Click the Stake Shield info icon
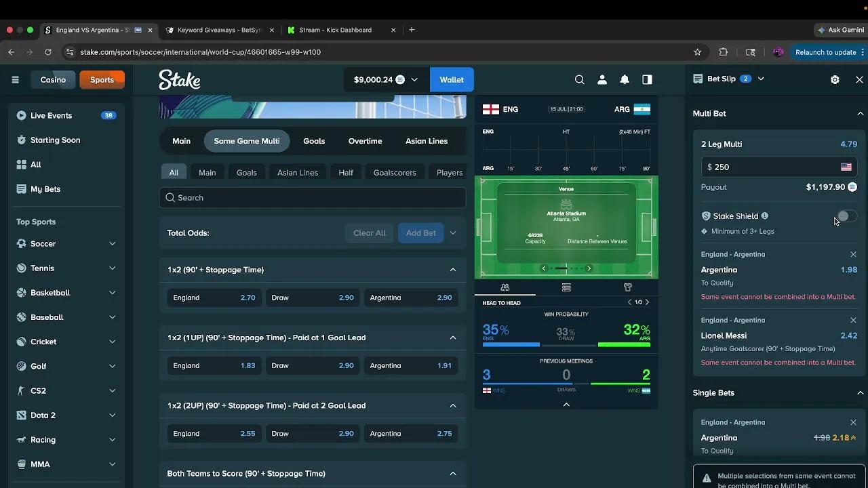868x488 pixels. click(x=765, y=216)
